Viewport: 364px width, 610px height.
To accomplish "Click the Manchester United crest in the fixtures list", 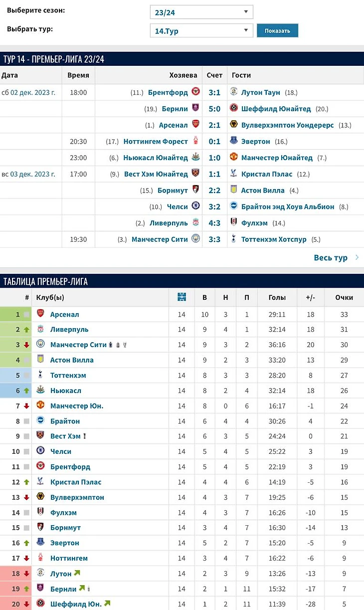I will tap(234, 158).
